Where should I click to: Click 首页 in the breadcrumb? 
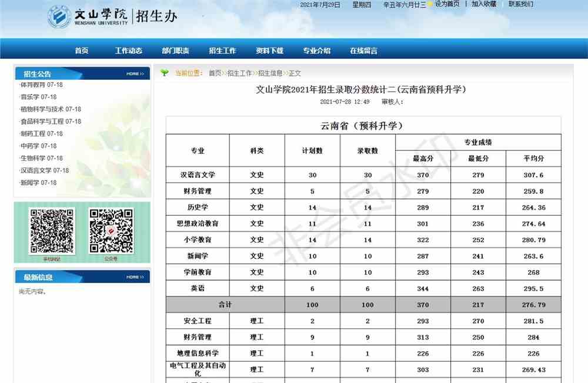click(x=215, y=73)
